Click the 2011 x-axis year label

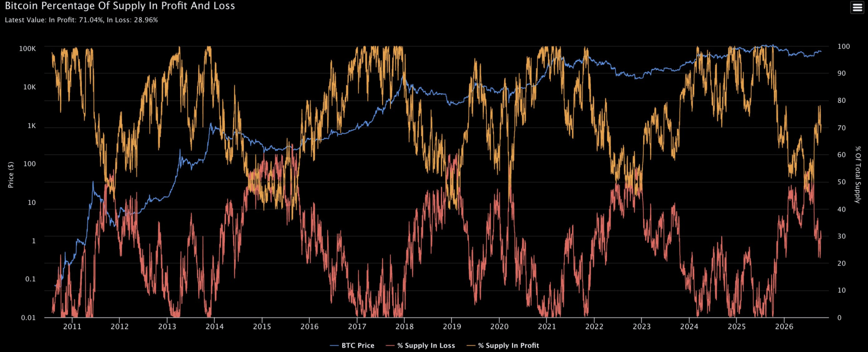pos(72,327)
